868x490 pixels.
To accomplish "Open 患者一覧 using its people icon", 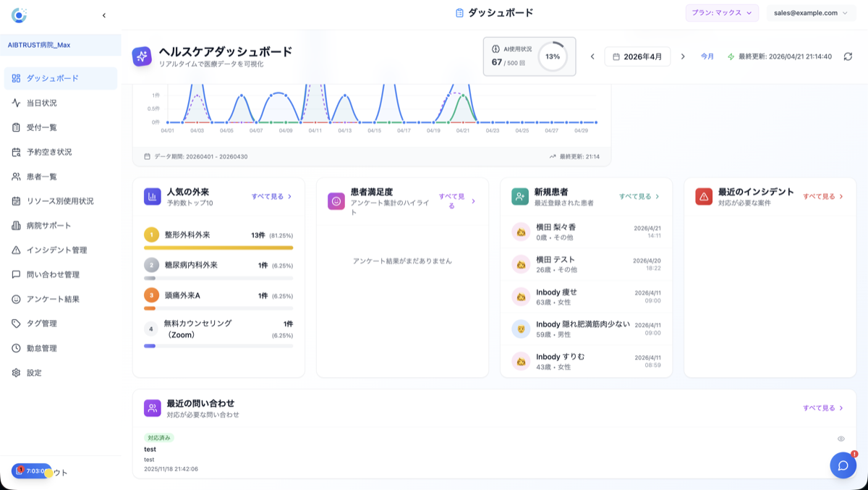I will [14, 177].
